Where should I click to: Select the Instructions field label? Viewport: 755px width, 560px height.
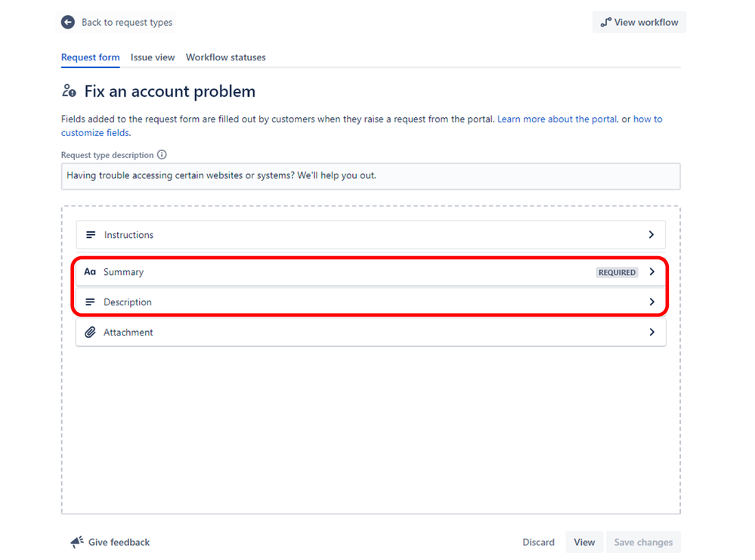pos(128,235)
